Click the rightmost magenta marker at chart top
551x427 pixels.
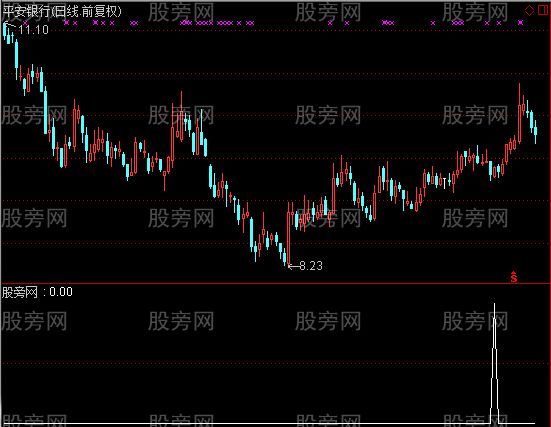pyautogui.click(x=520, y=23)
